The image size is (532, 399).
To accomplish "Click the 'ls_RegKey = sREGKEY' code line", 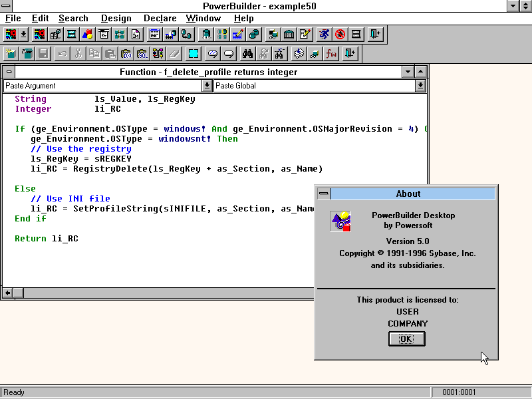I will [x=80, y=159].
